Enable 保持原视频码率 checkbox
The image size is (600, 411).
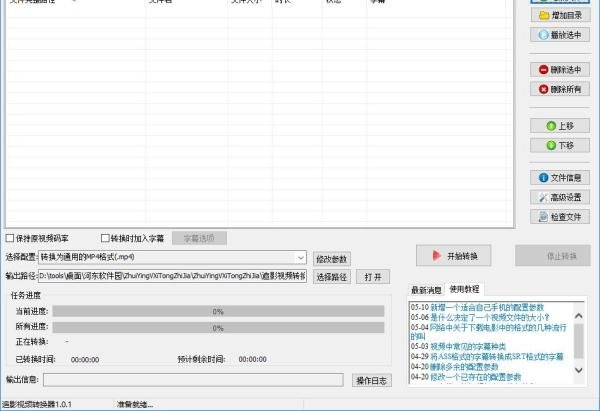(x=10, y=238)
